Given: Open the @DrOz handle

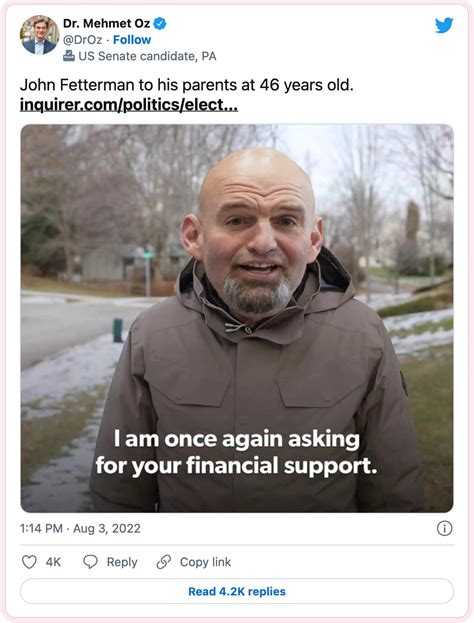Looking at the screenshot, I should tap(82, 40).
